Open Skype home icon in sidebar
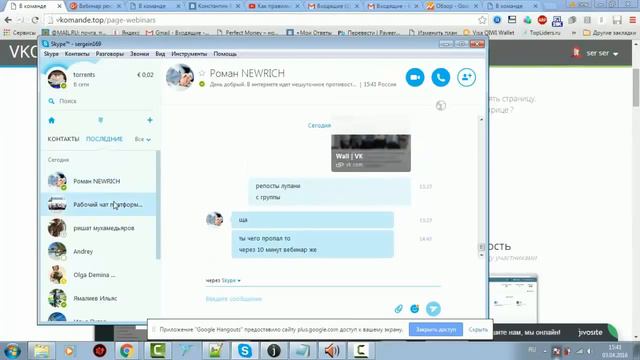Image resolution: width=640 pixels, height=360 pixels. coord(51,120)
